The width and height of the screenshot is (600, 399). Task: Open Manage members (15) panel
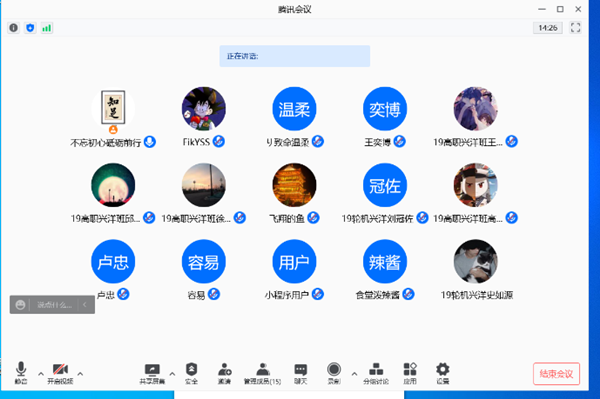point(262,373)
